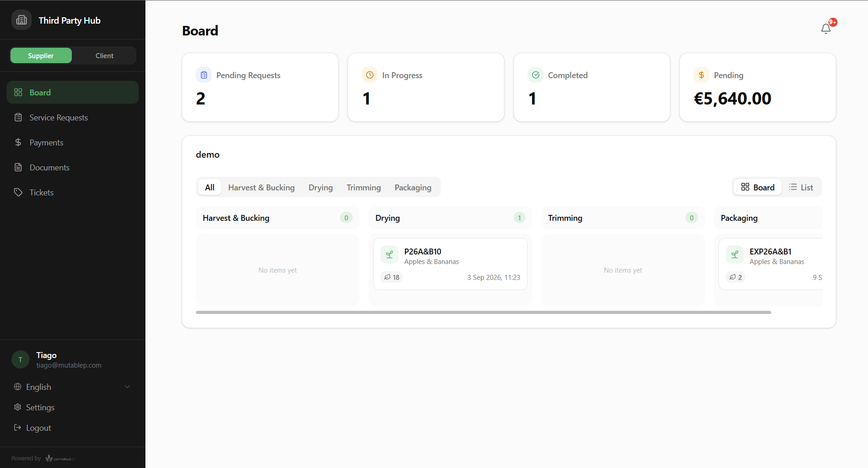Open Board in the sidebar

tap(73, 92)
